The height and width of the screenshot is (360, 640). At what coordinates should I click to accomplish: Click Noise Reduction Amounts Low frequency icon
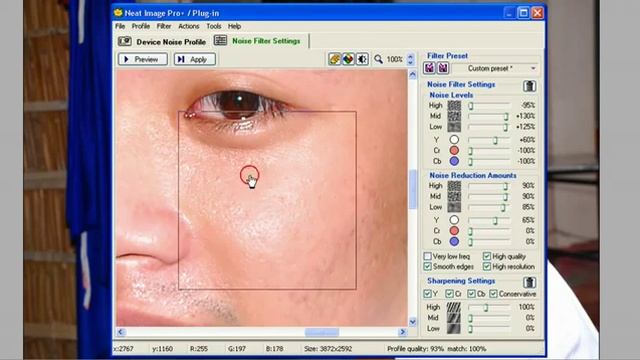click(454, 207)
